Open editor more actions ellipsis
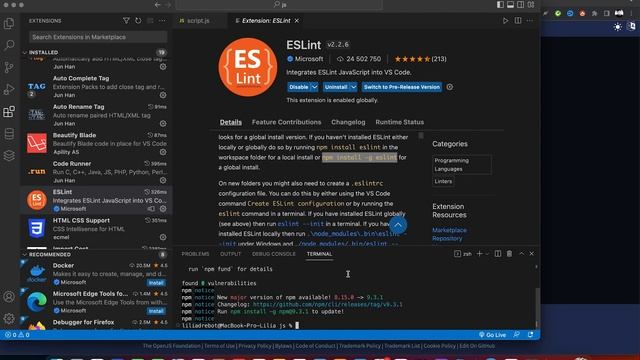The height and width of the screenshot is (360, 640). [x=529, y=20]
